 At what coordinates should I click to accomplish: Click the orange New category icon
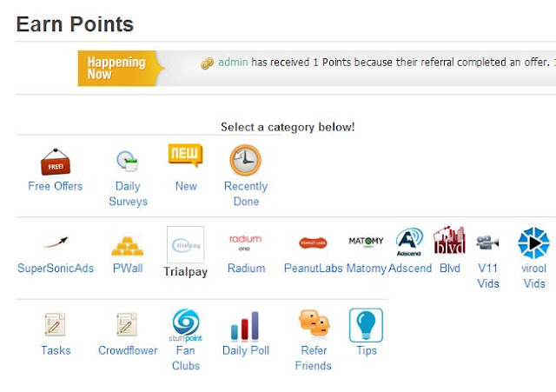click(x=185, y=156)
